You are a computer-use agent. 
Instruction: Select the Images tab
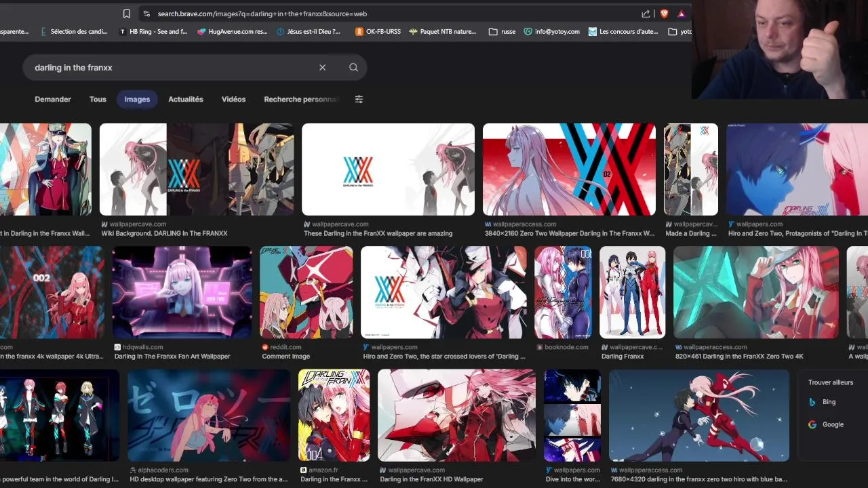coord(137,99)
